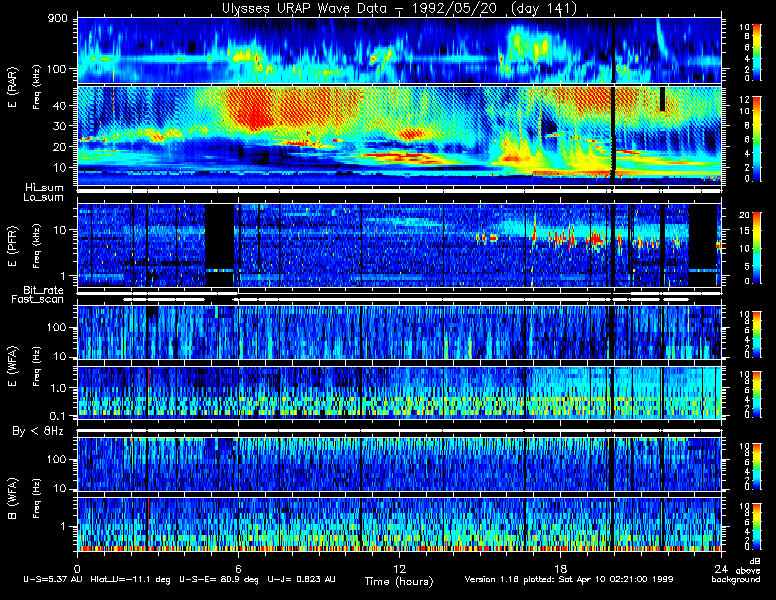
Task: Click the 24 tick on the time axis
Action: 721,569
